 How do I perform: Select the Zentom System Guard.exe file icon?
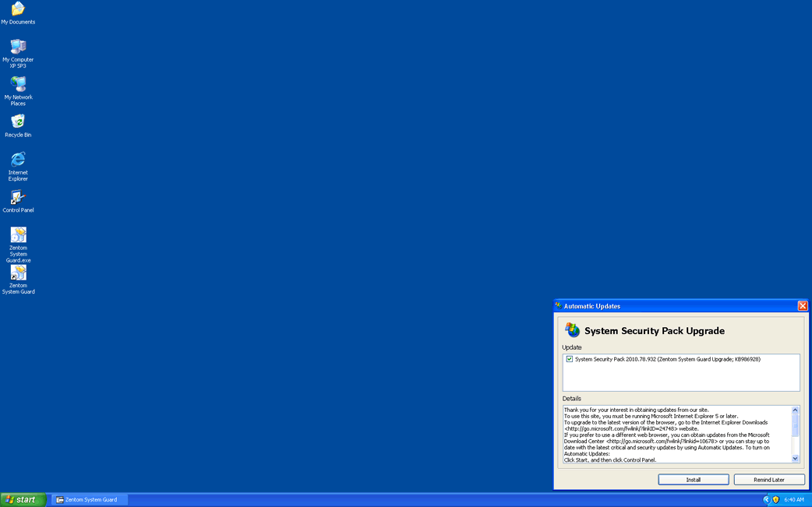[x=18, y=235]
